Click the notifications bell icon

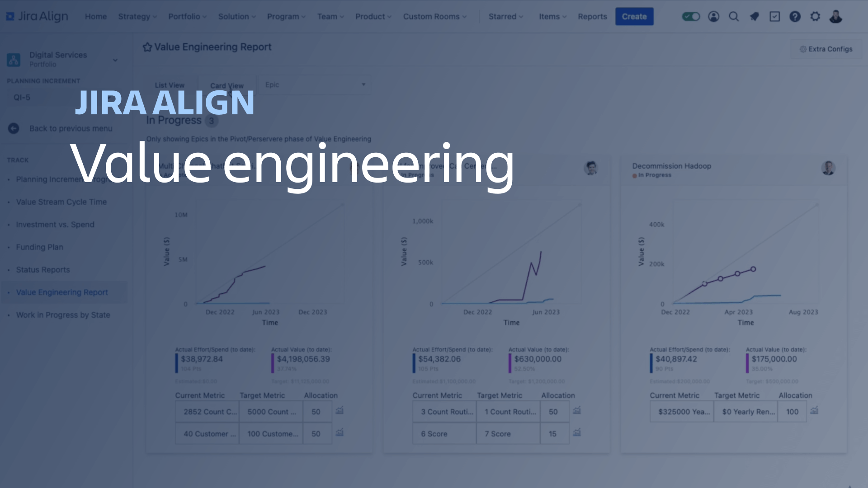(x=754, y=16)
